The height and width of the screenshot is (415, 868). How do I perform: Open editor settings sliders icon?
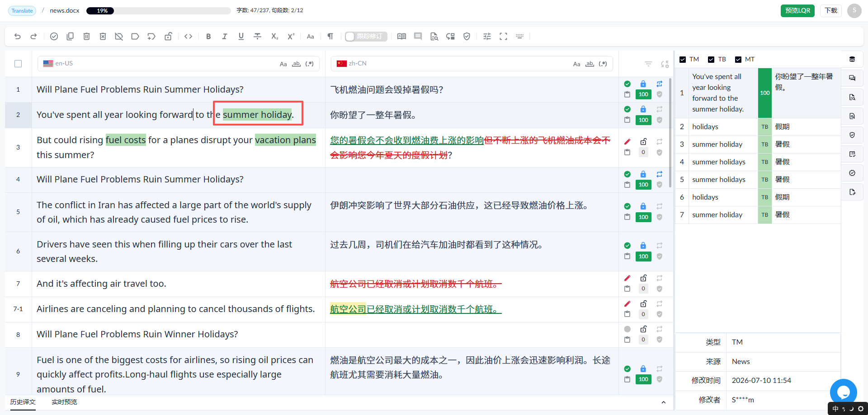[487, 37]
